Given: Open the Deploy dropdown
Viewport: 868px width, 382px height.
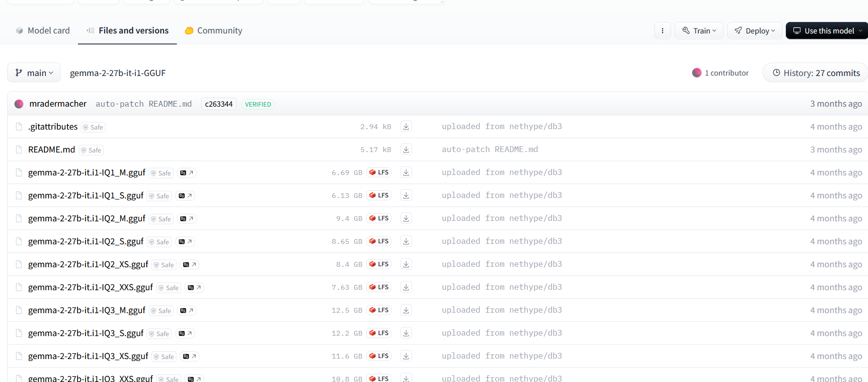Looking at the screenshot, I should coord(755,31).
